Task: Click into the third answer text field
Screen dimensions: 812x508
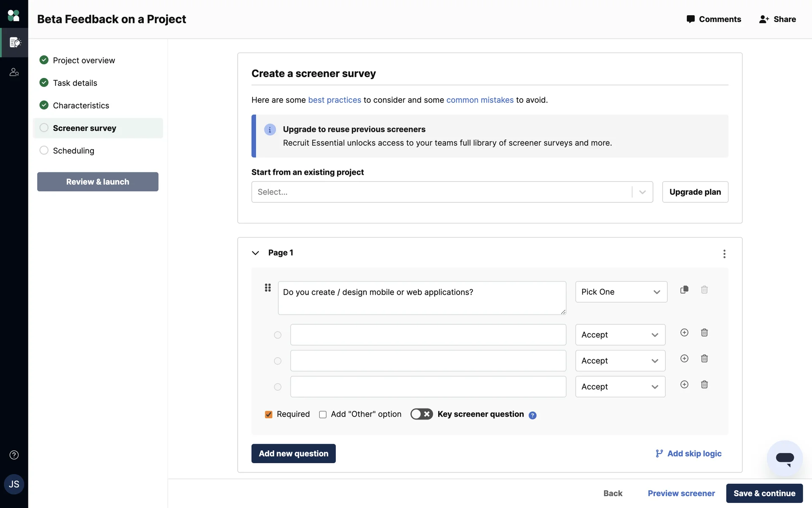Action: pos(428,387)
